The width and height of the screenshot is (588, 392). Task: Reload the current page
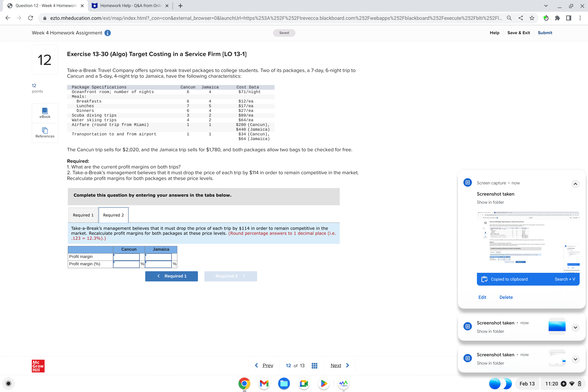click(x=31, y=18)
